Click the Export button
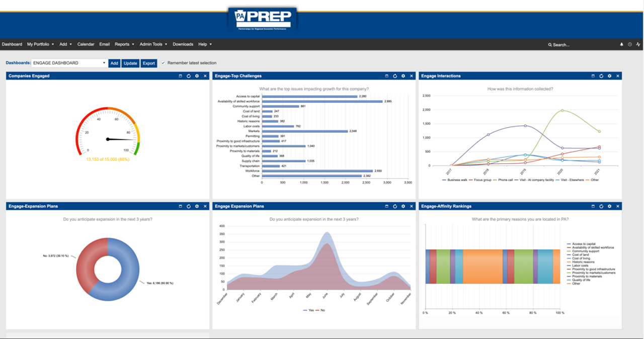644x339 pixels. (x=148, y=63)
